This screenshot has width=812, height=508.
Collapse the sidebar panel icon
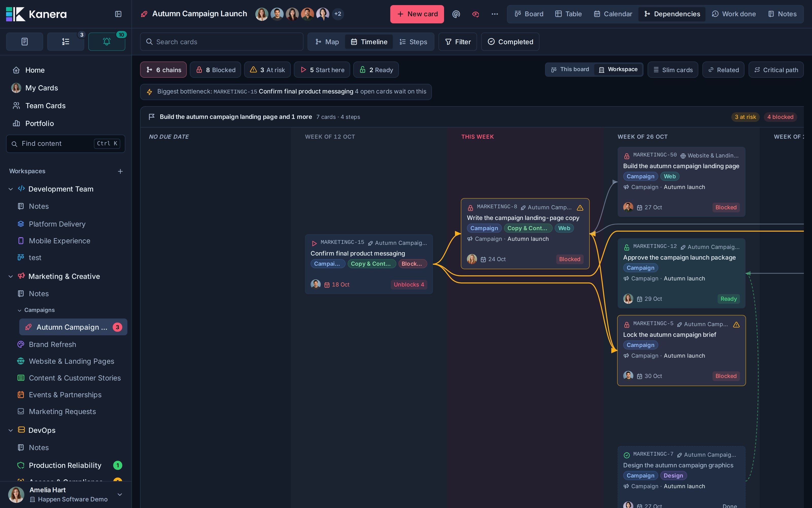(118, 14)
